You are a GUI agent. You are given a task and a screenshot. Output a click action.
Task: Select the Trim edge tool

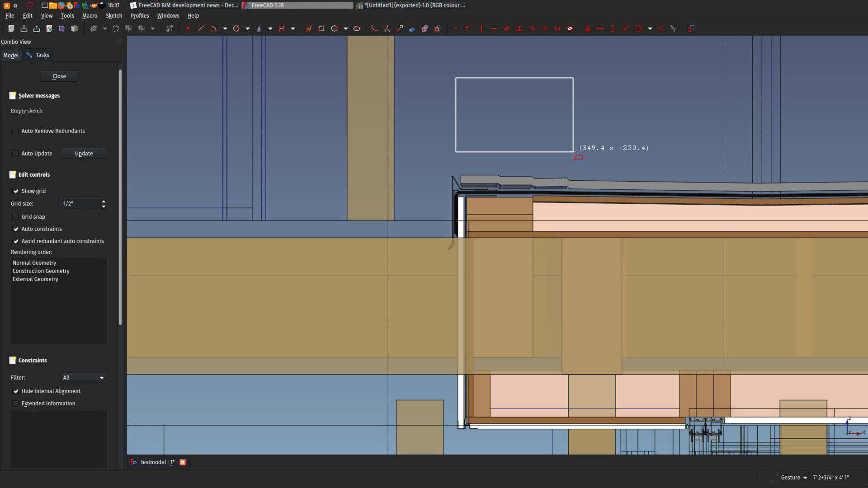point(387,28)
